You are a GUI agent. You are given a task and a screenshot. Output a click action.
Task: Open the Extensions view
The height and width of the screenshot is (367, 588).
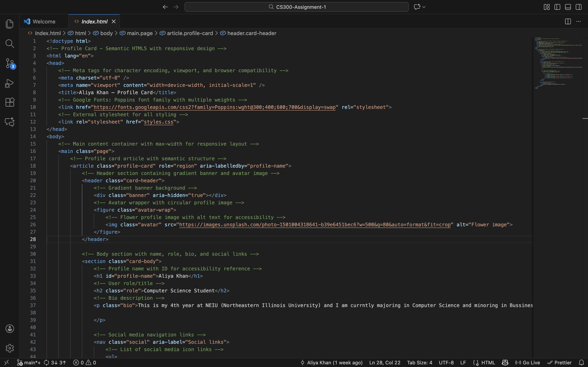[x=9, y=102]
